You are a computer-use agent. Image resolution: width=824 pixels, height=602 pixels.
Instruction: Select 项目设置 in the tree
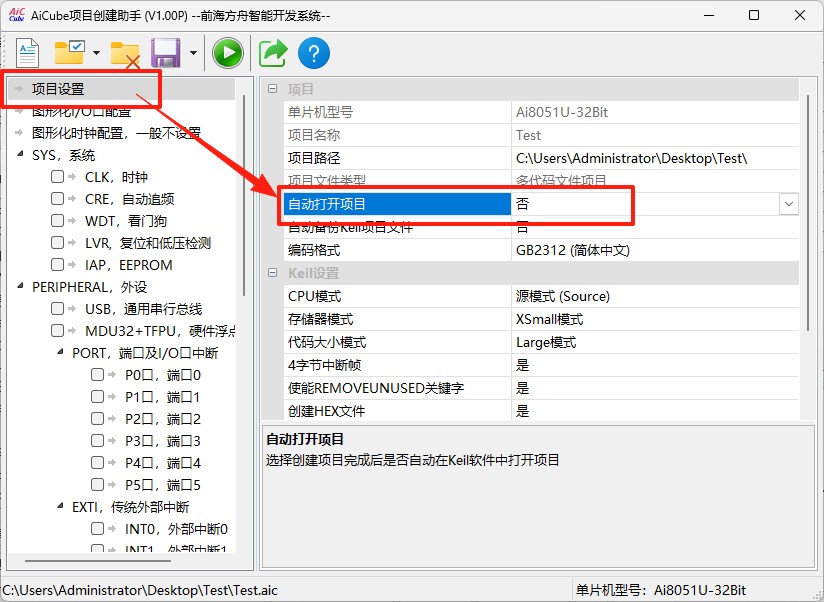[x=58, y=89]
